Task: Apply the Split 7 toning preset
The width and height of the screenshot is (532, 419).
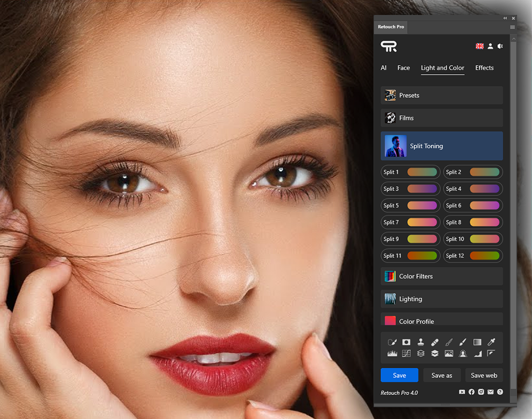Action: [x=410, y=222]
